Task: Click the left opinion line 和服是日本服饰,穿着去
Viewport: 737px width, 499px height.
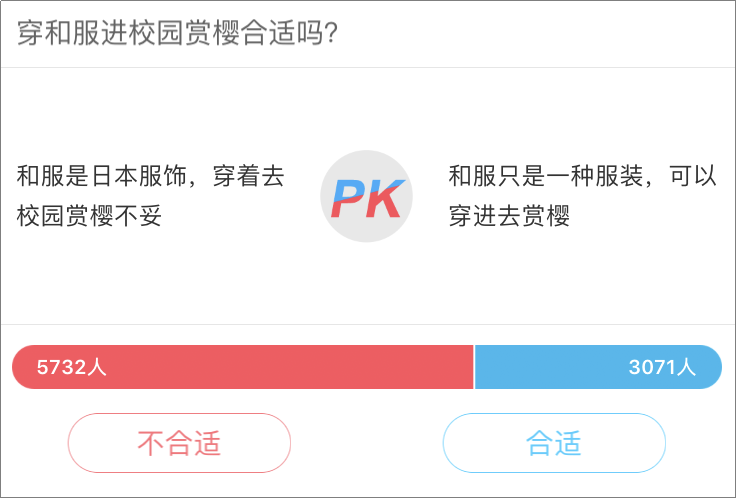Action: coord(150,176)
